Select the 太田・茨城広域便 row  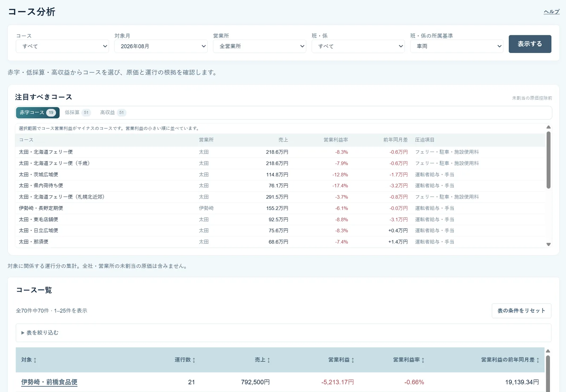(x=280, y=175)
